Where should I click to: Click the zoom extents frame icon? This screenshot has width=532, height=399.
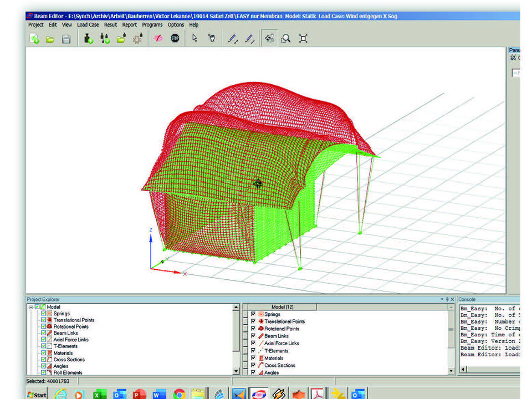pyautogui.click(x=303, y=39)
